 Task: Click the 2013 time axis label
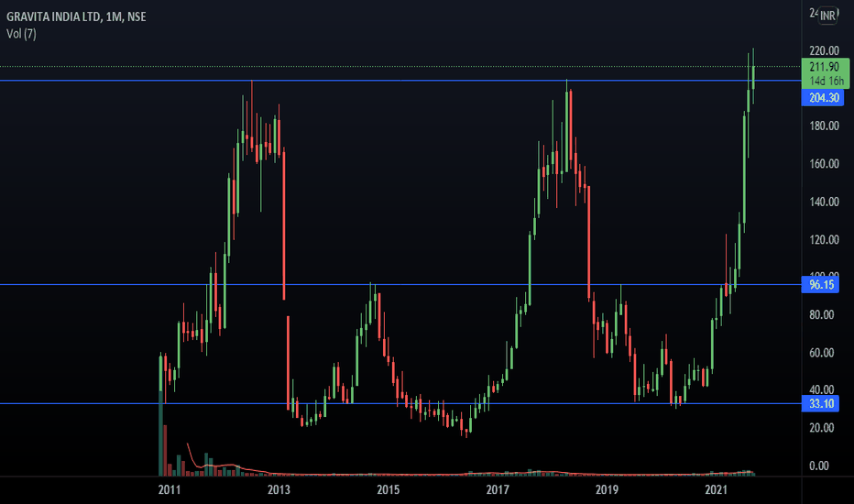coord(279,490)
